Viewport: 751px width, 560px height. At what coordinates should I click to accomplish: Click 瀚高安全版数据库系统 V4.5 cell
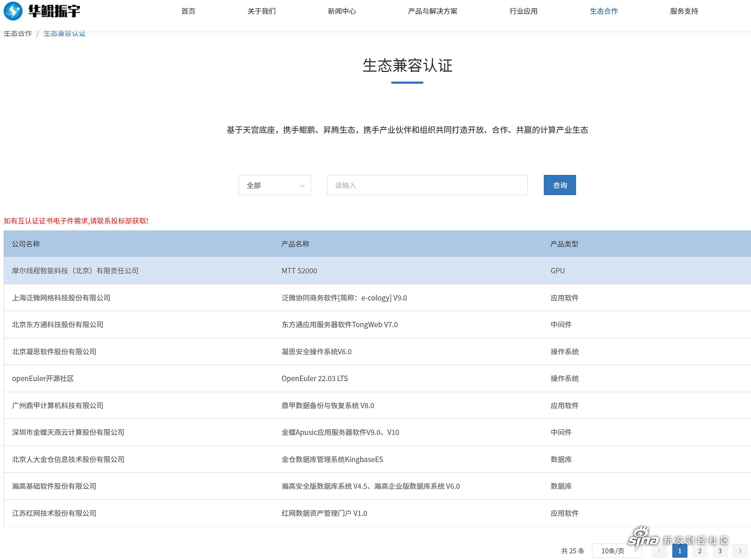[370, 486]
